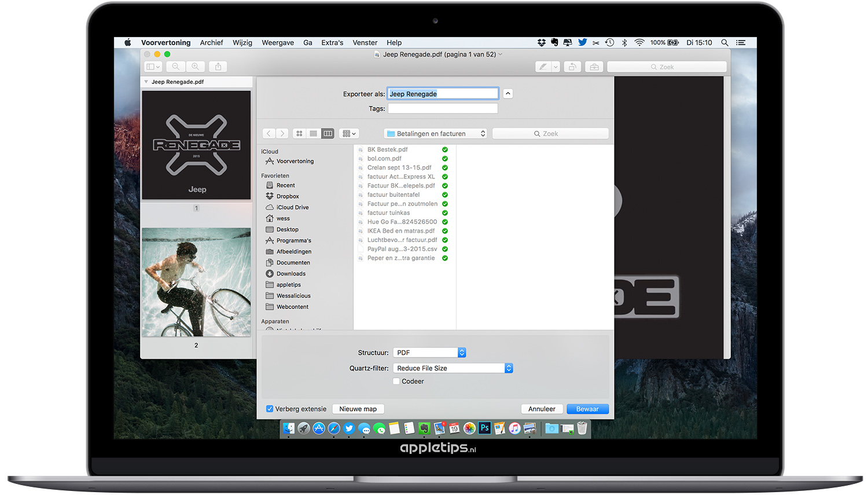Click the zoom out magnifier in Preview toolbar
Image resolution: width=868 pixels, height=495 pixels.
coord(176,67)
